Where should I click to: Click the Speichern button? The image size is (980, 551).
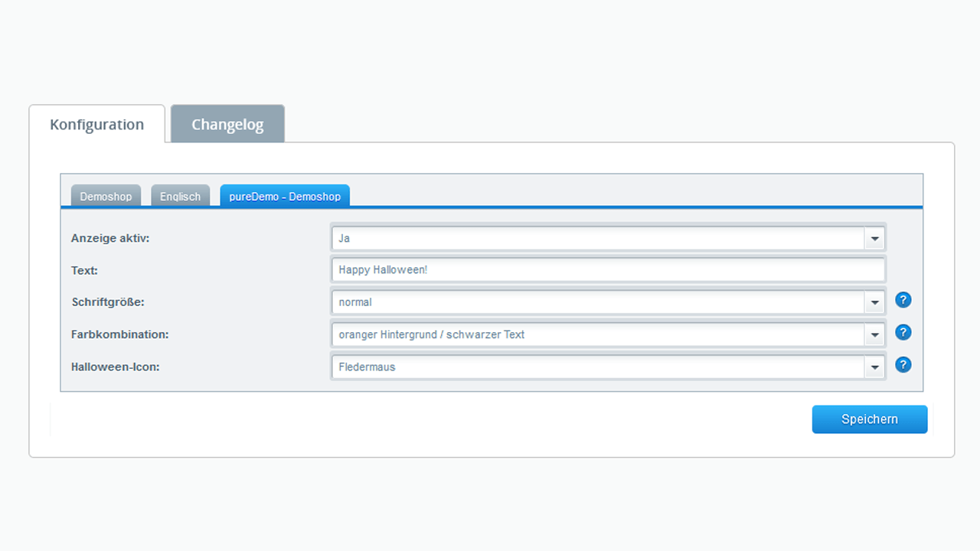pyautogui.click(x=869, y=419)
